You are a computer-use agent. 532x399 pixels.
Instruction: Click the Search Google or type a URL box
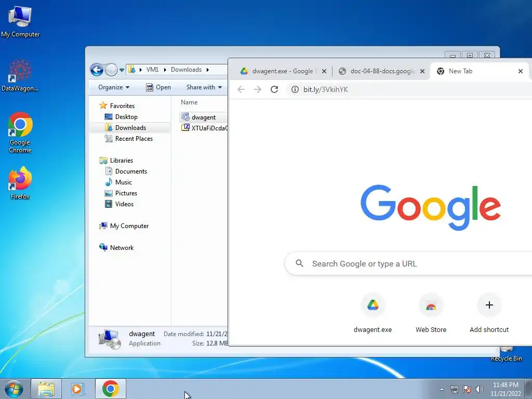(x=408, y=263)
